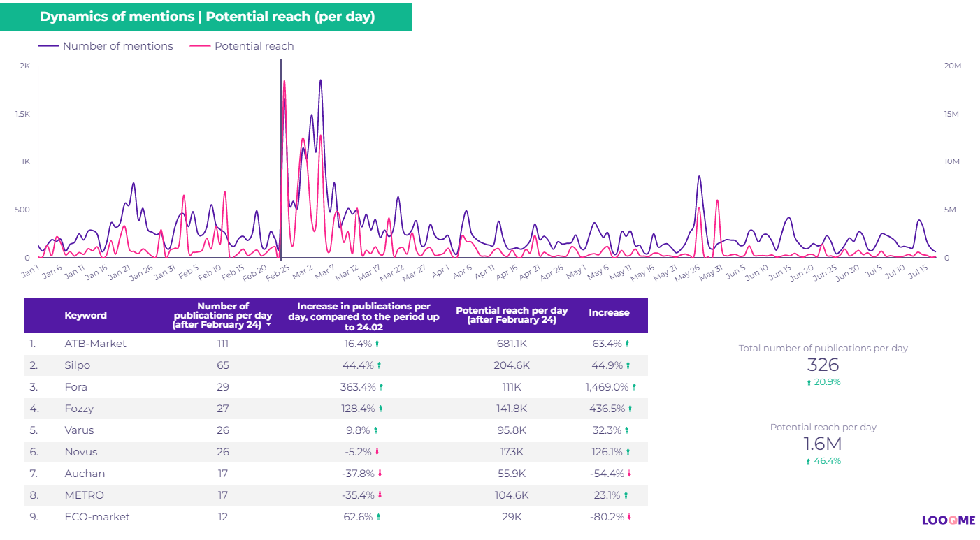Click the Feb 25 label on the x-axis
980x540 pixels.
tap(279, 272)
